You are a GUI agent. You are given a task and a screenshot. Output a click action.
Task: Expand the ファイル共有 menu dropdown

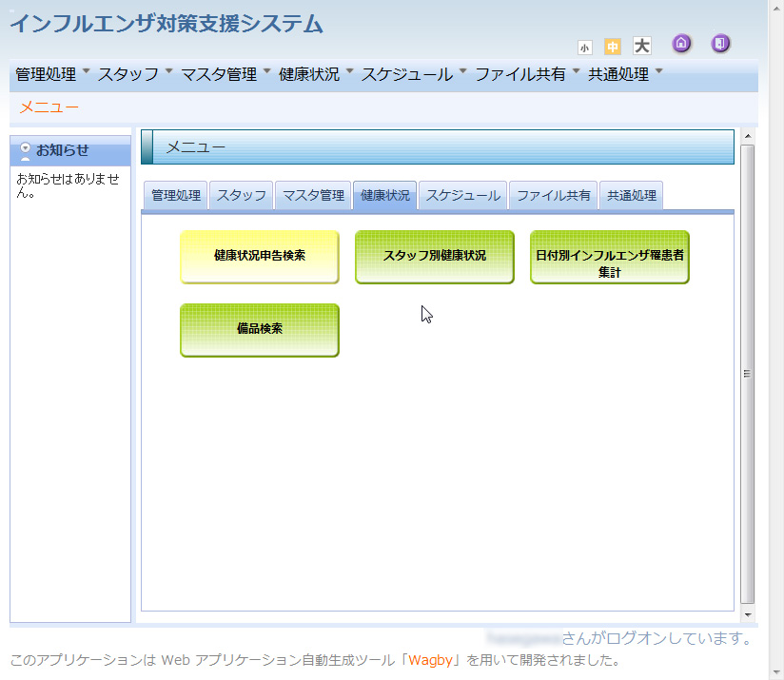coord(575,71)
